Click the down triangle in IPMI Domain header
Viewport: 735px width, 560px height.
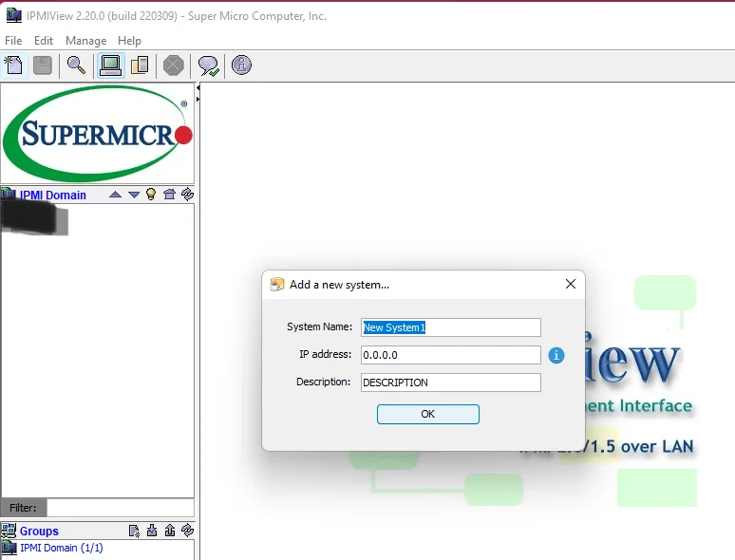pos(134,195)
